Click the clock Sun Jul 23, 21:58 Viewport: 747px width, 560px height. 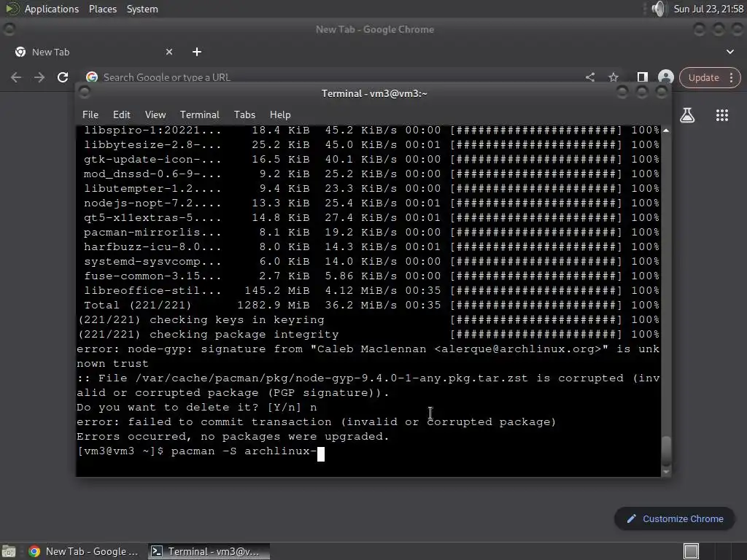(x=708, y=9)
